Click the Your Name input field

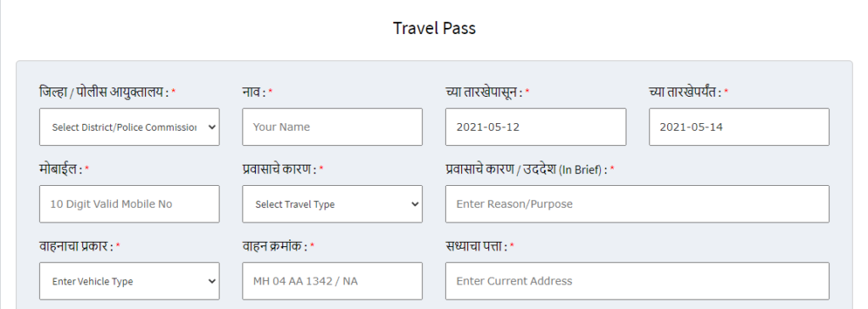coord(332,127)
